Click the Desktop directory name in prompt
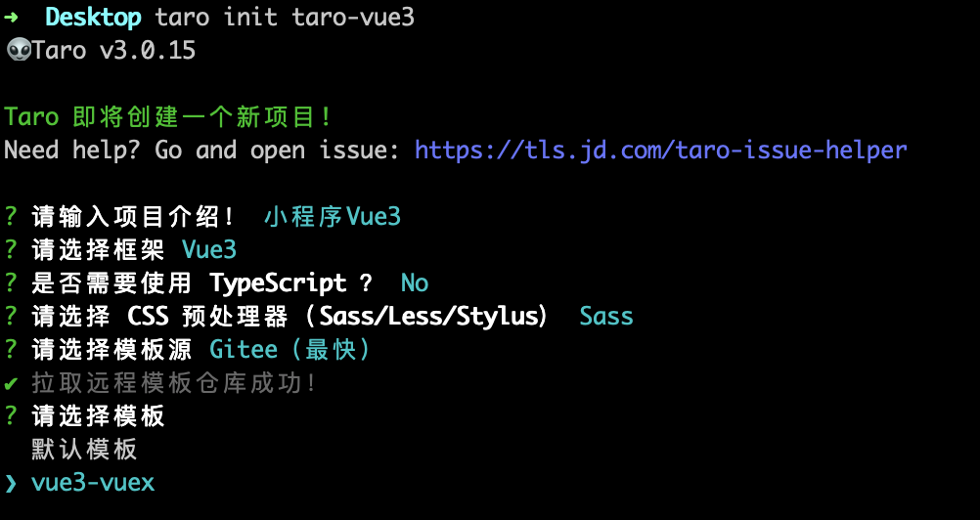Image resolution: width=980 pixels, height=520 pixels. (x=94, y=18)
